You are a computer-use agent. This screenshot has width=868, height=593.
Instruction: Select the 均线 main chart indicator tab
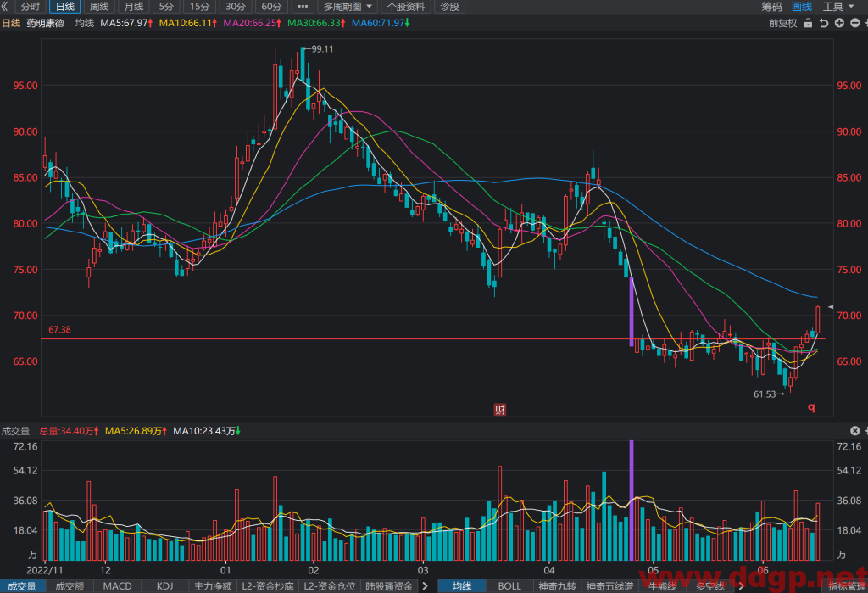coord(462,586)
